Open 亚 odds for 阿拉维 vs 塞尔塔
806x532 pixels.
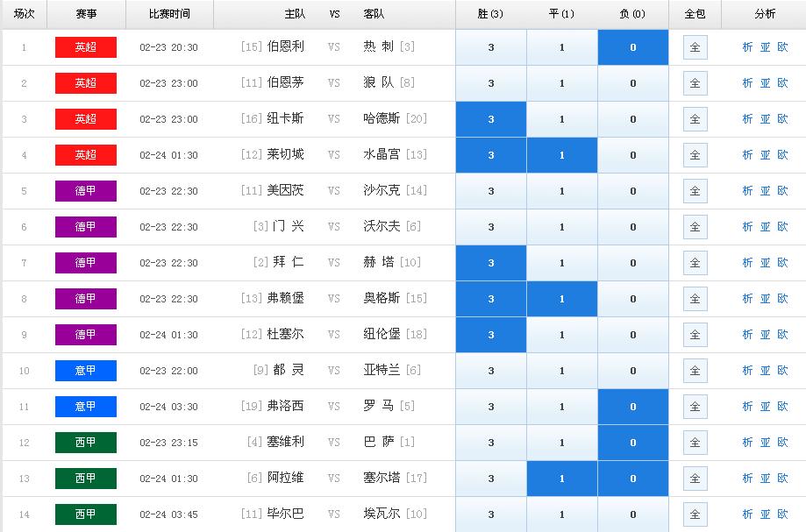pyautogui.click(x=766, y=479)
